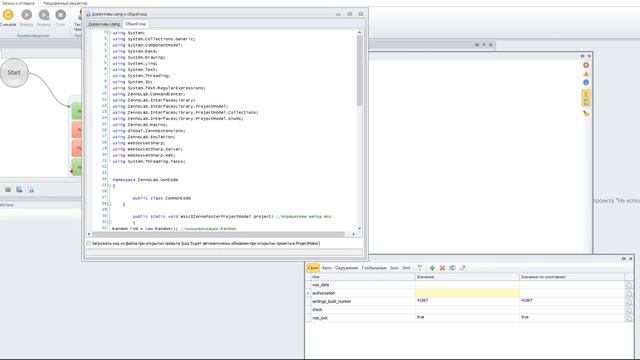The height and width of the screenshot is (360, 640).
Task: Click the edit icon at wss_lock row end
Action: [x=629, y=318]
